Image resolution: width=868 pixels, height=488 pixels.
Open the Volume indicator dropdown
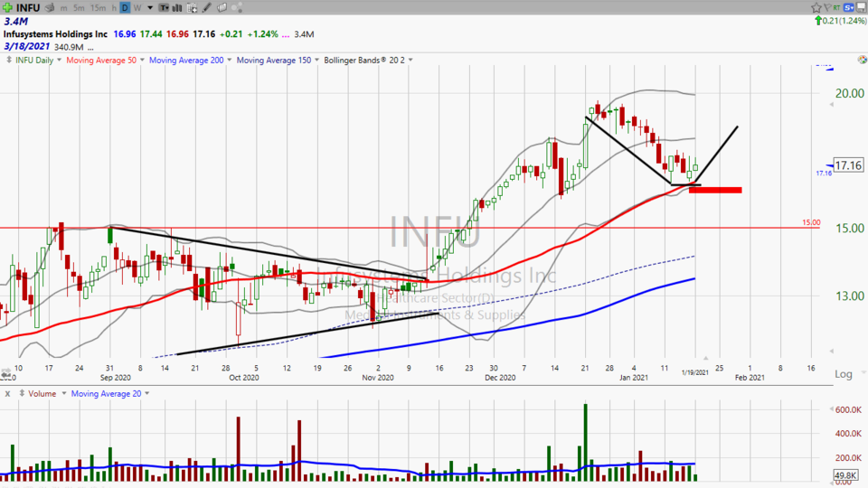pos(63,393)
